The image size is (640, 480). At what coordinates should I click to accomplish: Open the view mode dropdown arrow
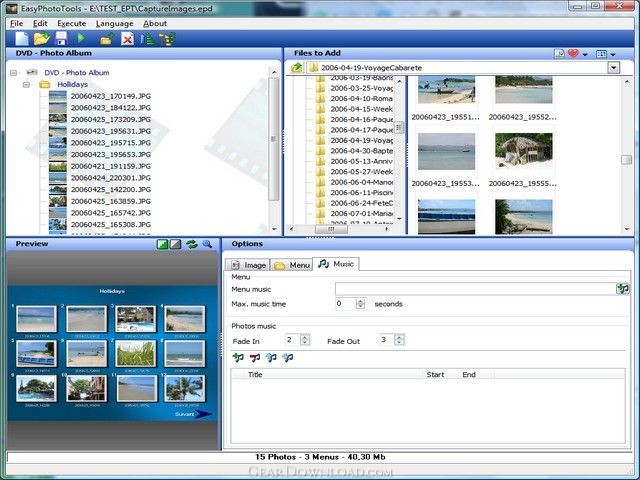[613, 54]
